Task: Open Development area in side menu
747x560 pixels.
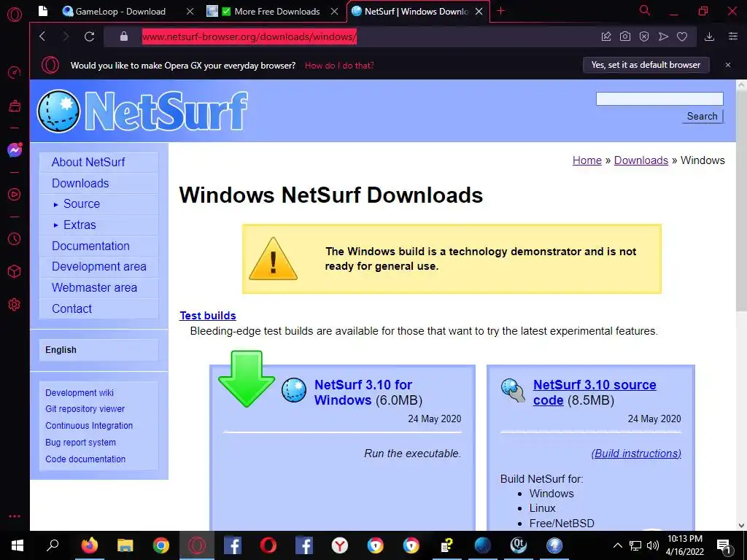Action: [98, 267]
